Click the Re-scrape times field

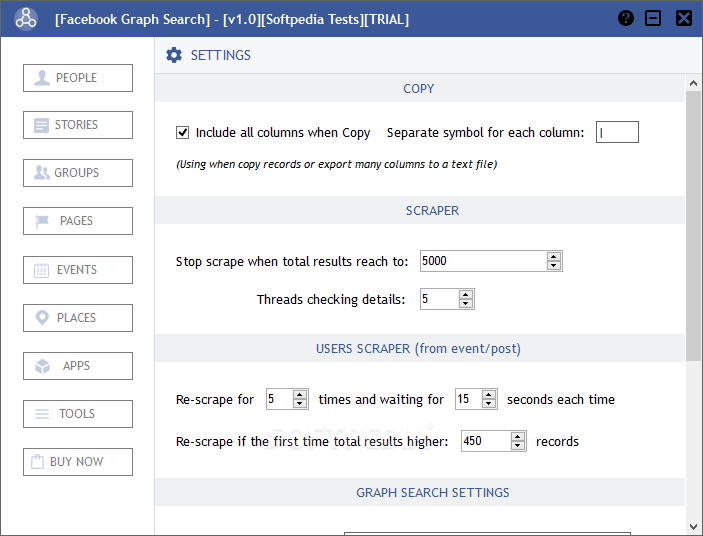tap(279, 399)
